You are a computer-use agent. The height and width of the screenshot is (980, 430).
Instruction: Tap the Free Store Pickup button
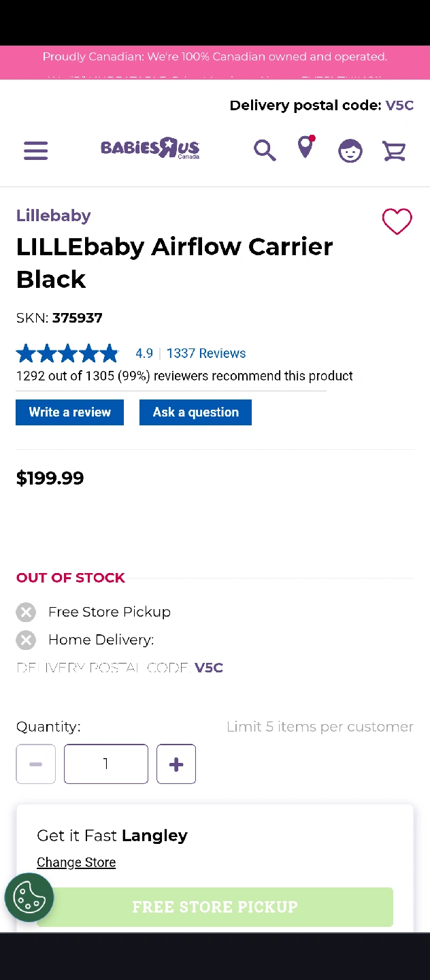(215, 906)
